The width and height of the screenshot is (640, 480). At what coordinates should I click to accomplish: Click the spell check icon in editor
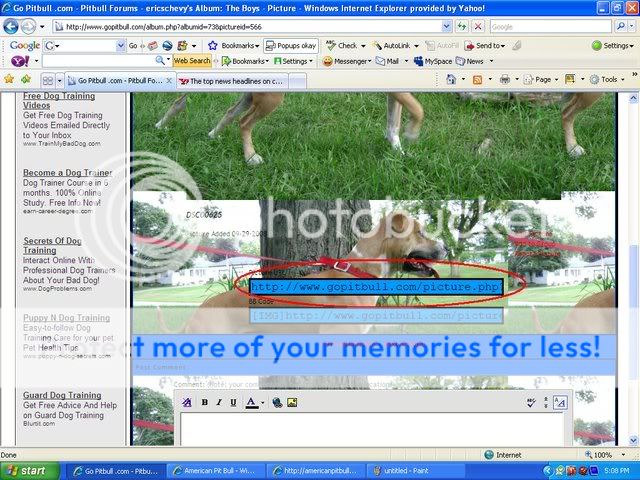(x=531, y=402)
